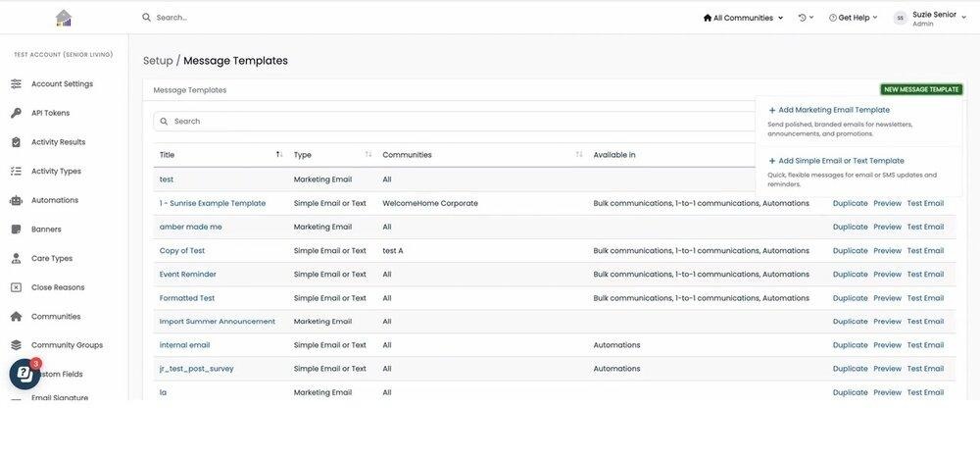Click the Close Reasons x-box icon
The height and width of the screenshot is (460, 980).
point(17,287)
